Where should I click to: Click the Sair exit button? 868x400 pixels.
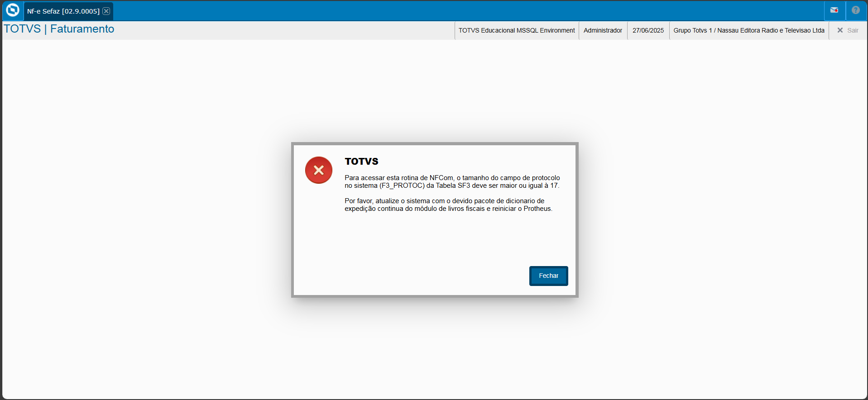click(848, 30)
